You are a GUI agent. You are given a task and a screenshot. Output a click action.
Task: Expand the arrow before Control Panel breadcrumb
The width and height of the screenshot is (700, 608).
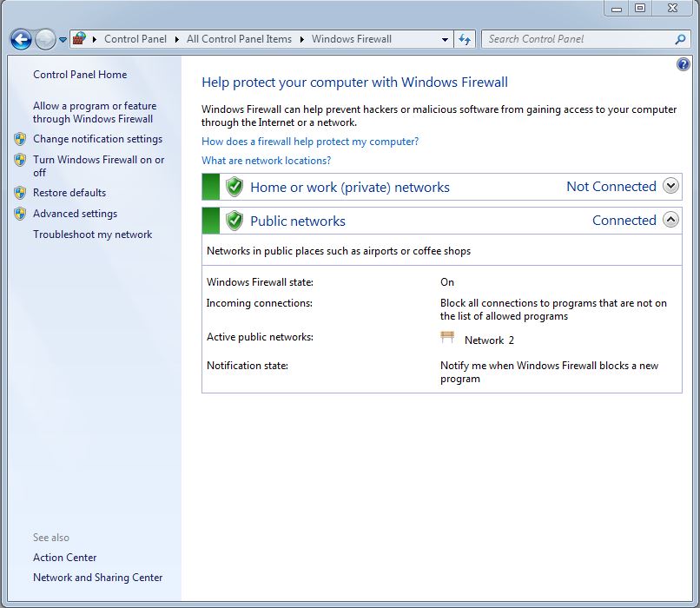tap(95, 39)
